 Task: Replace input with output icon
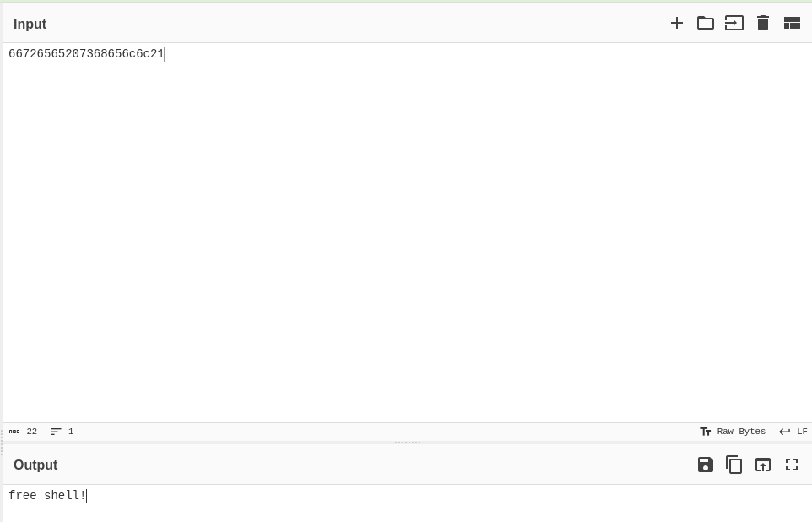pyautogui.click(x=763, y=465)
